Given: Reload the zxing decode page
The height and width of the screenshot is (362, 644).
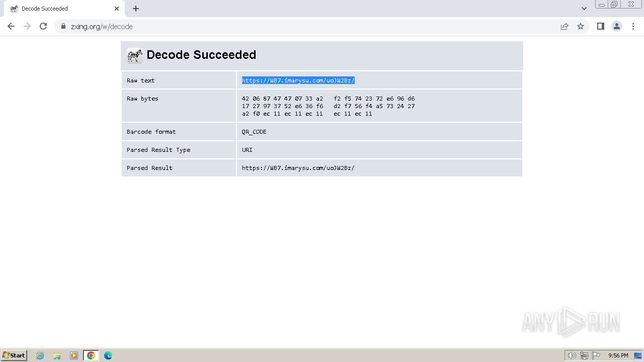Looking at the screenshot, I should 43,26.
